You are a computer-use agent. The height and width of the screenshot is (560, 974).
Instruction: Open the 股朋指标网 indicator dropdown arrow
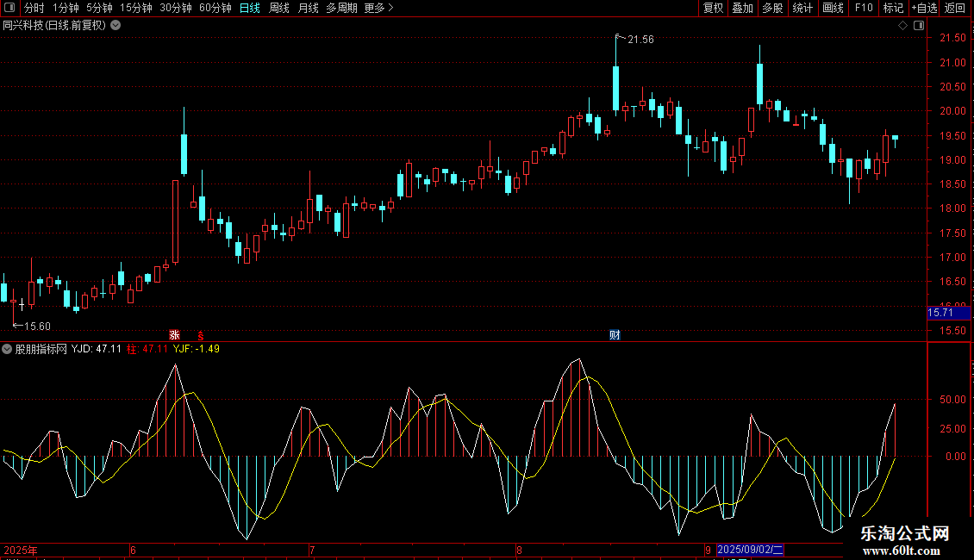tap(7, 349)
